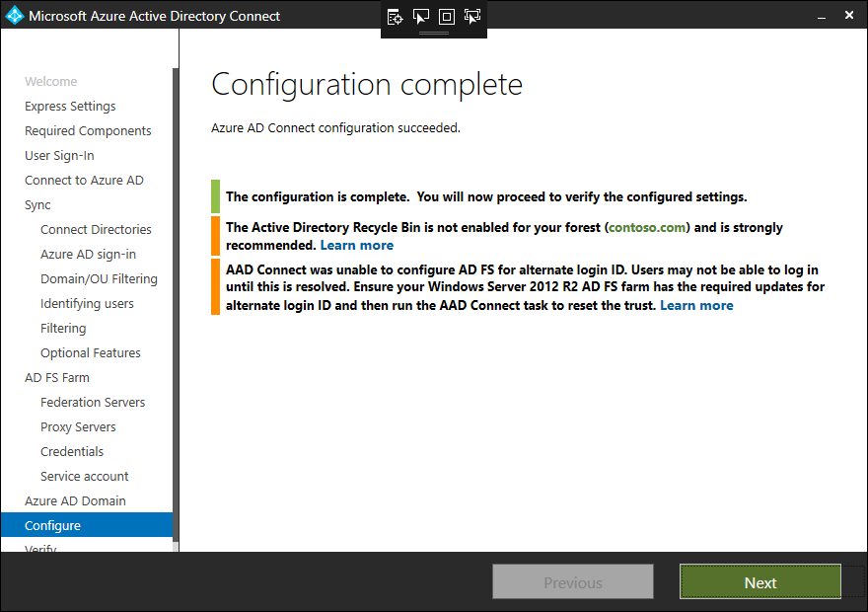Open the Required Components step
Viewport: 868px width, 612px height.
(x=88, y=130)
